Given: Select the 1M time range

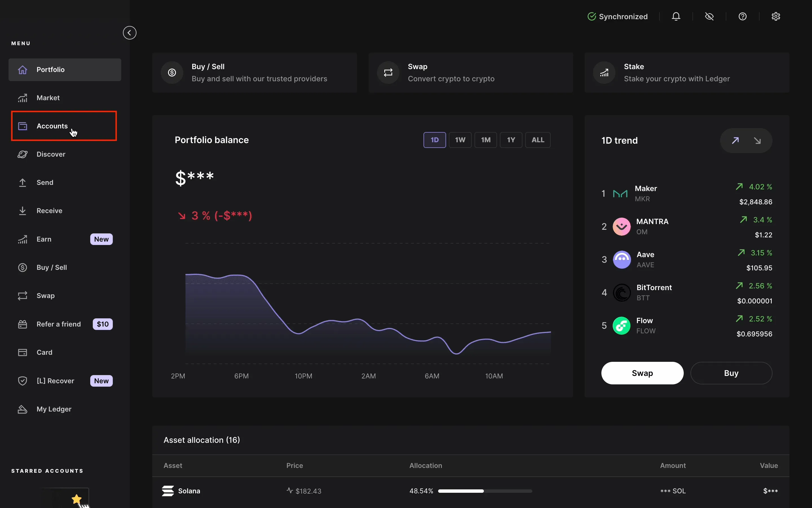Looking at the screenshot, I should [486, 140].
